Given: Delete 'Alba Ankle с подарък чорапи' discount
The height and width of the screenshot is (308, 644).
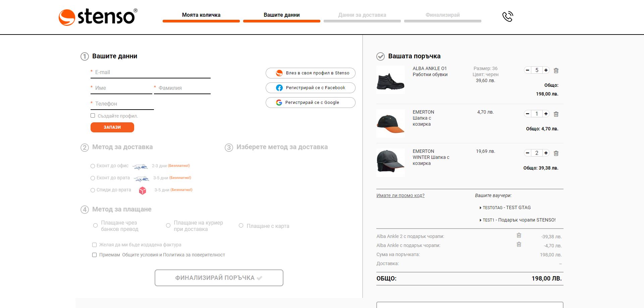Looking at the screenshot, I should click(x=519, y=244).
